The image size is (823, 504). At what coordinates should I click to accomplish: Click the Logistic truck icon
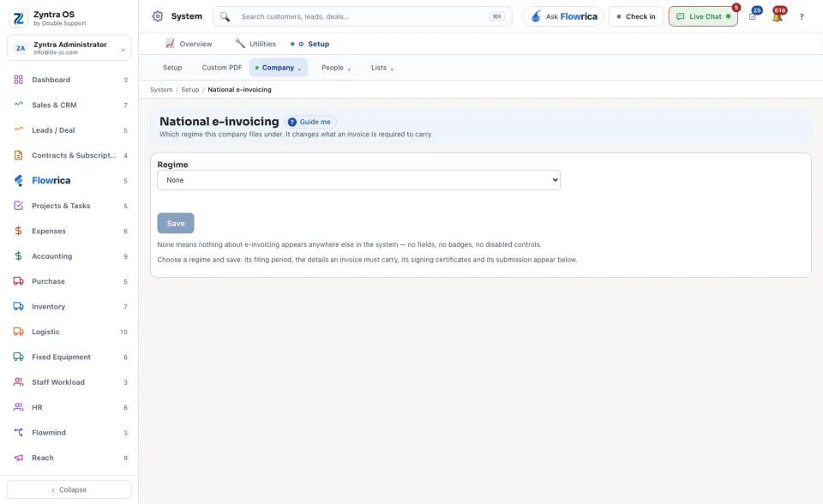tap(18, 332)
